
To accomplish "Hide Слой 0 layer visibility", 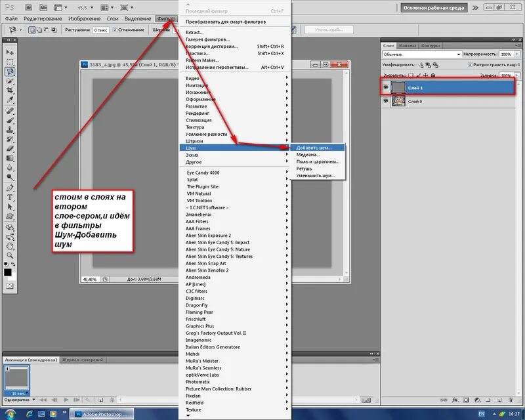I will click(386, 101).
